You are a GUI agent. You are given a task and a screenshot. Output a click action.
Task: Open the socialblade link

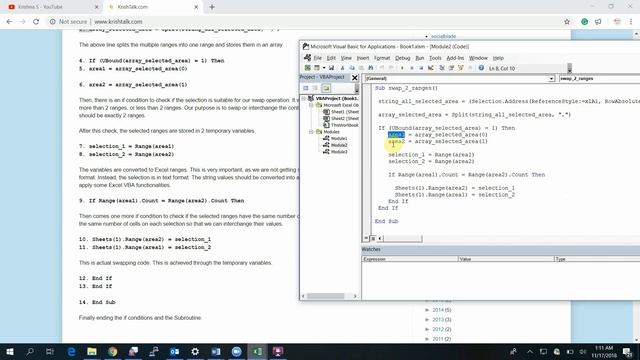pyautogui.click(x=443, y=36)
